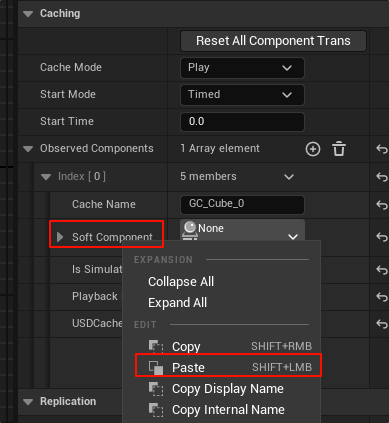Empty the Observed Components array with trash icon
389x423 pixels.
[x=339, y=149]
